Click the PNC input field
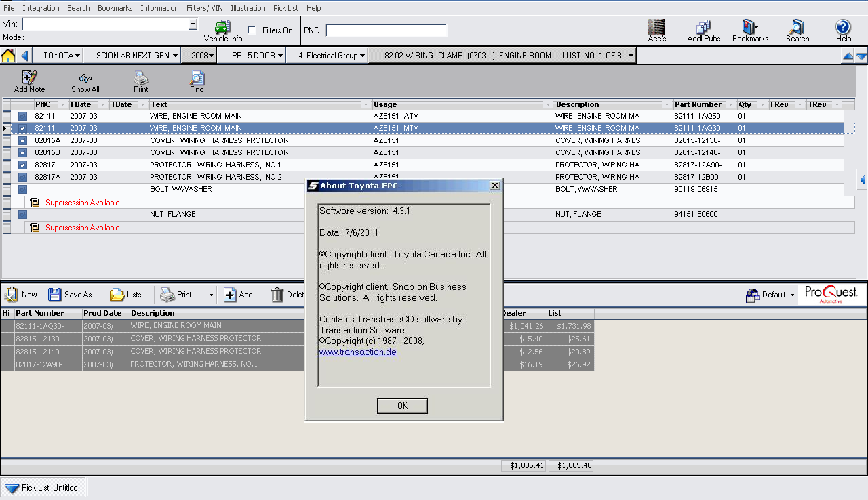868x500 pixels. (x=387, y=30)
